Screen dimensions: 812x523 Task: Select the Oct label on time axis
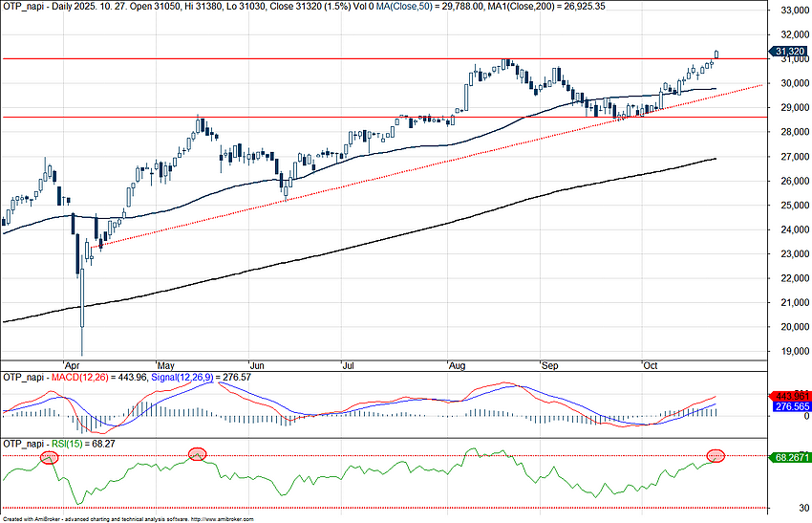pos(651,365)
